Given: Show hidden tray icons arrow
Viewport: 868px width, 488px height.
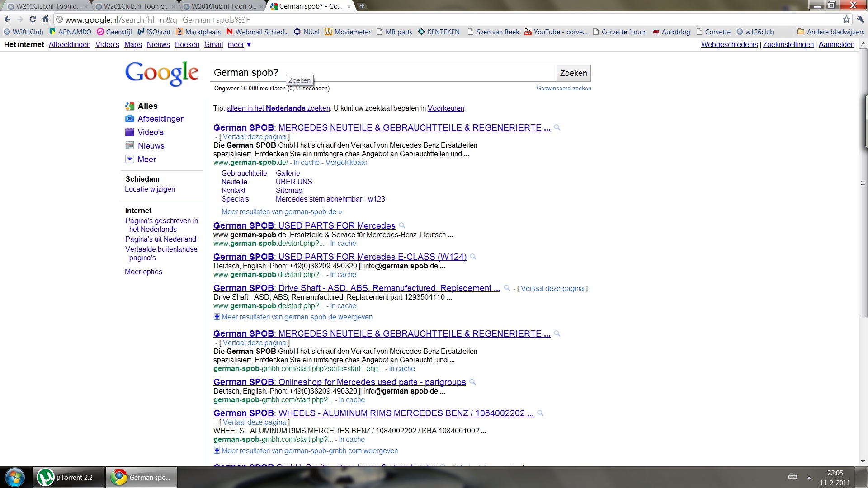Looking at the screenshot, I should [809, 477].
